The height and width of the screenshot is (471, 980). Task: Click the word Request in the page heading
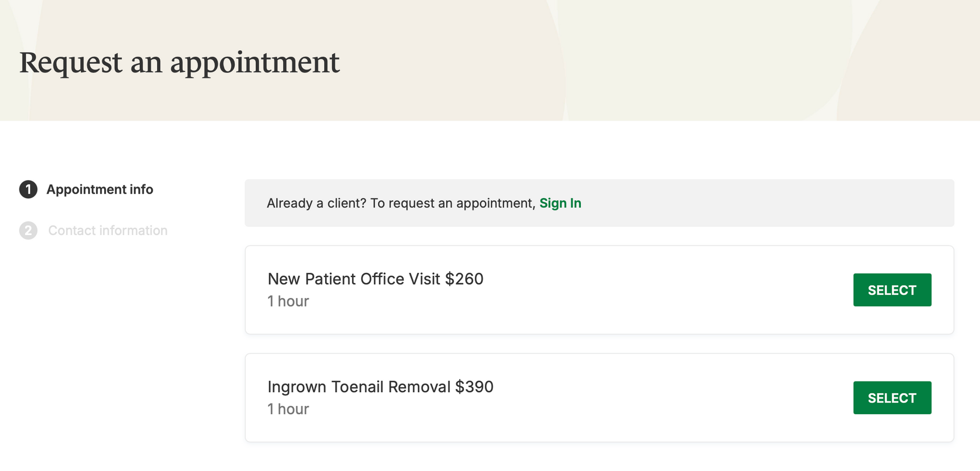pyautogui.click(x=70, y=62)
